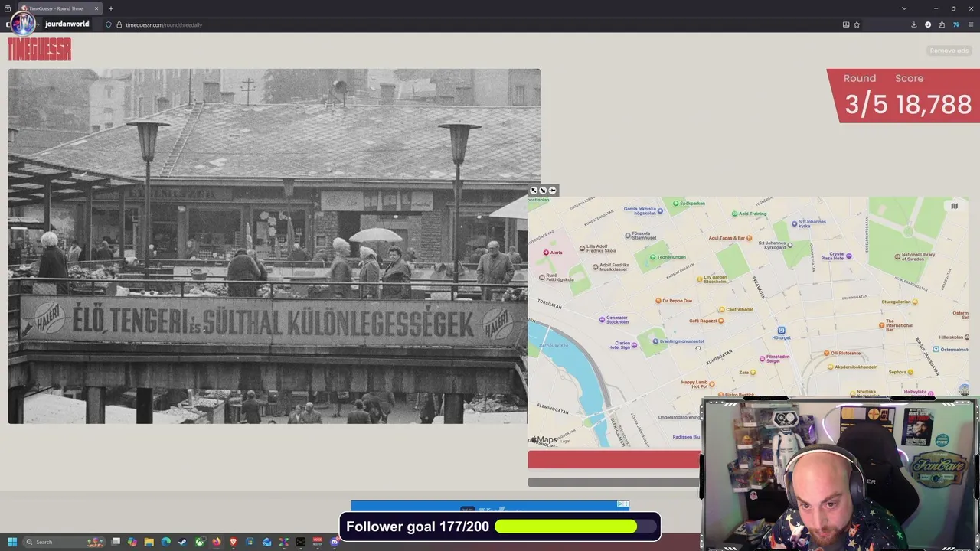
Task: Open the extensions toolbar icon
Action: point(942,24)
